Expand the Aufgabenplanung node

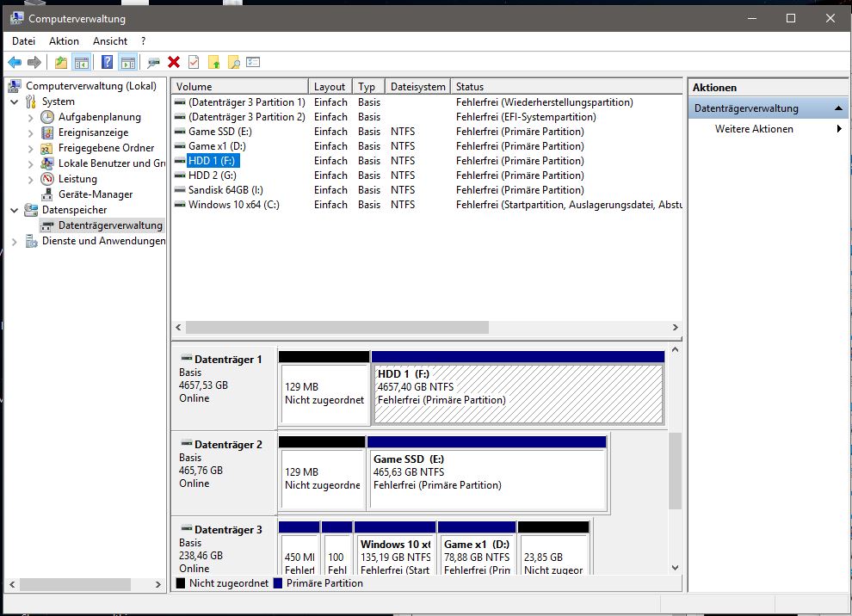(x=31, y=117)
